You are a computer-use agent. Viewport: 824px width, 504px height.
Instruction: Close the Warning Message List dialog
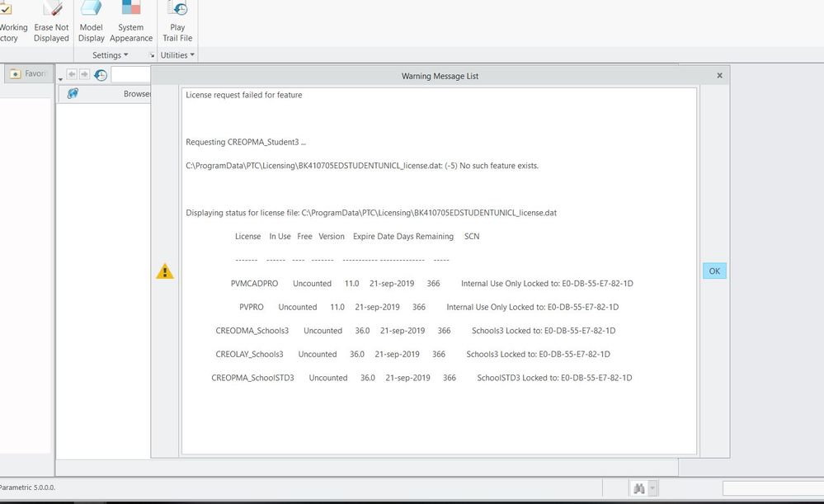click(x=719, y=76)
